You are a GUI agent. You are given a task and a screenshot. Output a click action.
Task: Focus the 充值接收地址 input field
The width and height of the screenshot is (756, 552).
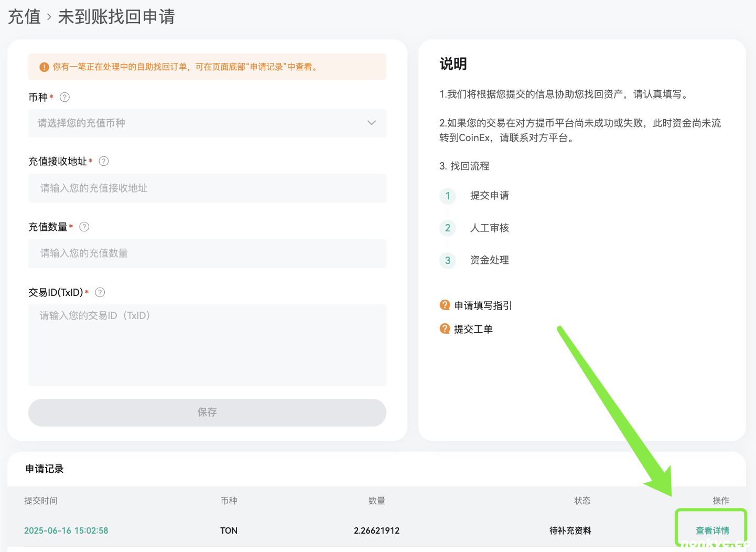click(x=207, y=188)
